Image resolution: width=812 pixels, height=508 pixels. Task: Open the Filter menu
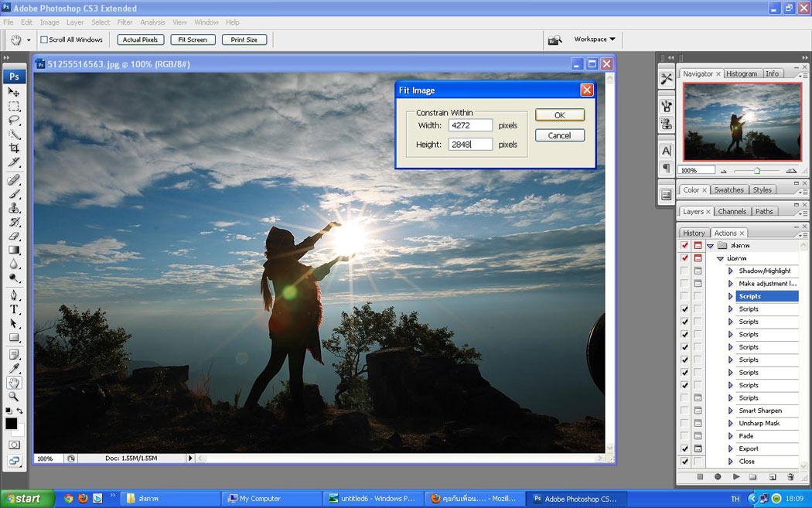[125, 22]
